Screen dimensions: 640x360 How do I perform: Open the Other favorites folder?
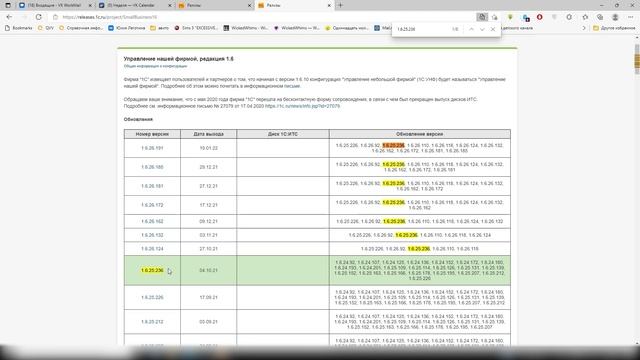point(614,28)
